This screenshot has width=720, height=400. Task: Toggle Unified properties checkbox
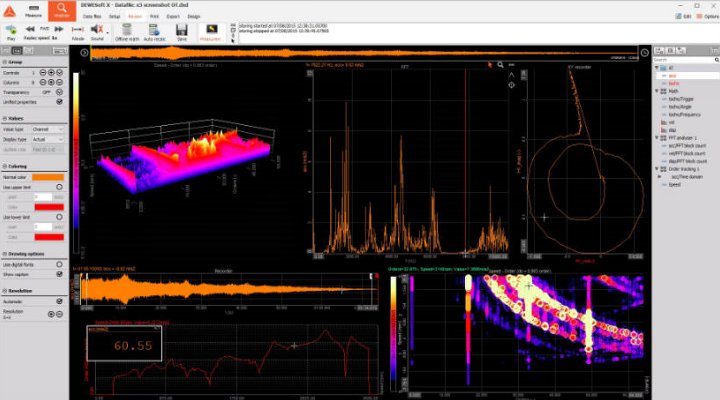59,102
